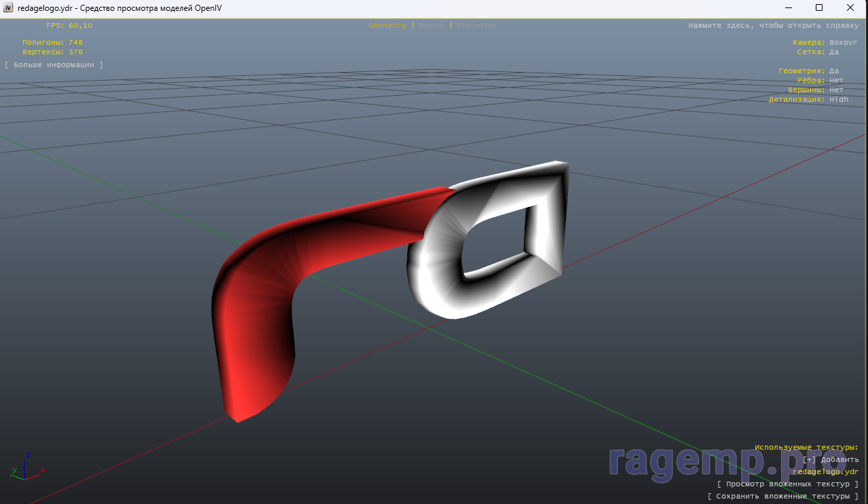
Task: Click '[+] Добавить' to add texture
Action: (830, 460)
